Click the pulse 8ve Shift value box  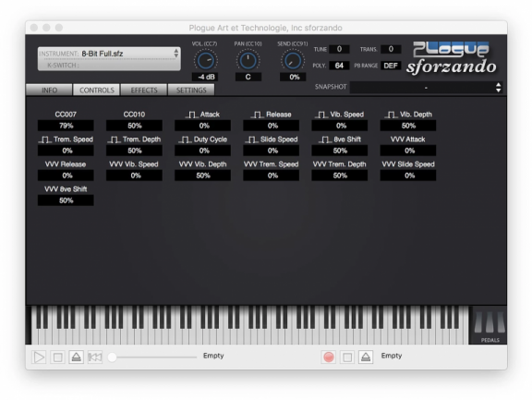coord(340,151)
